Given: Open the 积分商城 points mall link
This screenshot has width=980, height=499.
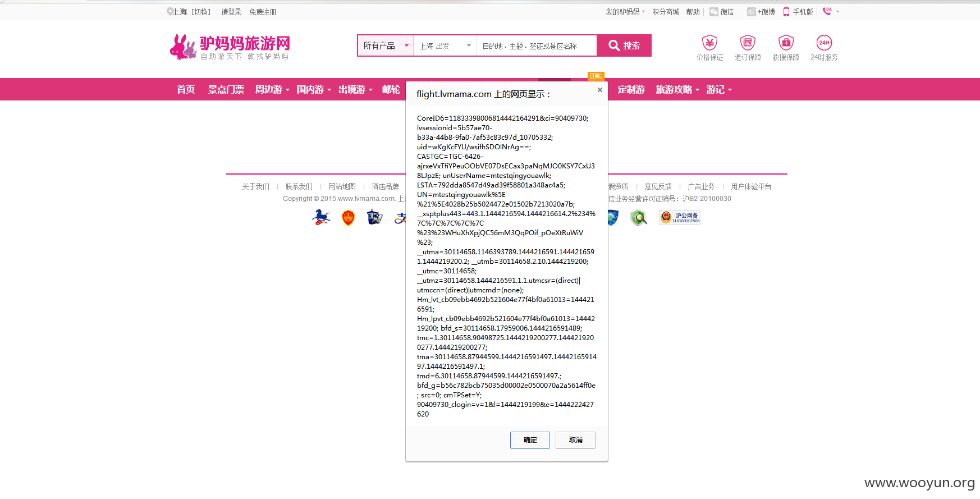Looking at the screenshot, I should [x=666, y=12].
